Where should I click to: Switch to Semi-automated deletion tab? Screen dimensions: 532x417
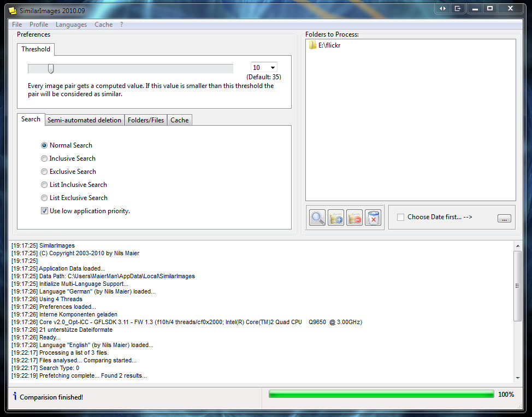85,120
